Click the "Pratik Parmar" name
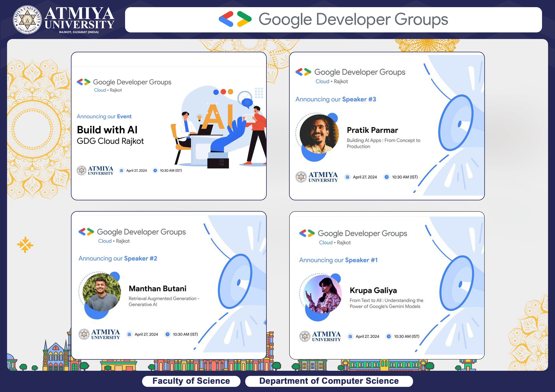Viewport: 555px width, 392px height. click(x=372, y=130)
